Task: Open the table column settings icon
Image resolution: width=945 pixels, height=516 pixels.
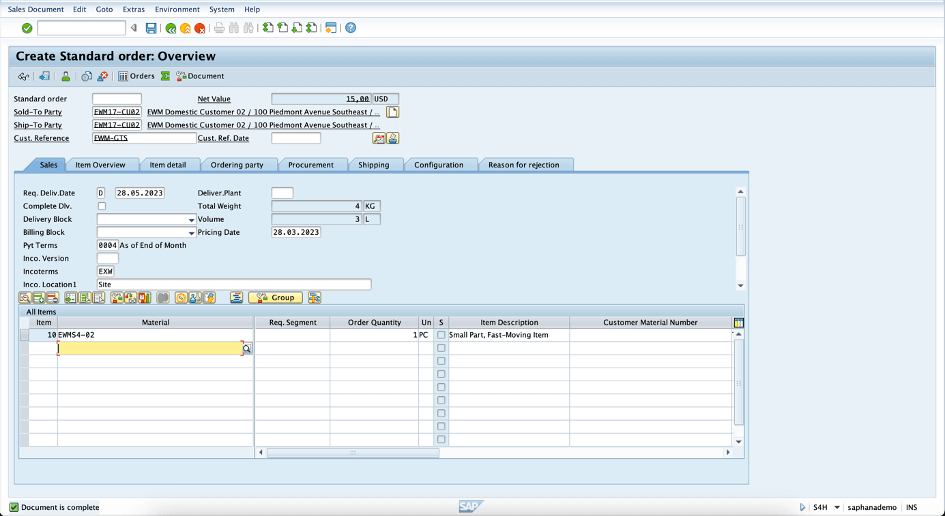Action: pyautogui.click(x=739, y=322)
